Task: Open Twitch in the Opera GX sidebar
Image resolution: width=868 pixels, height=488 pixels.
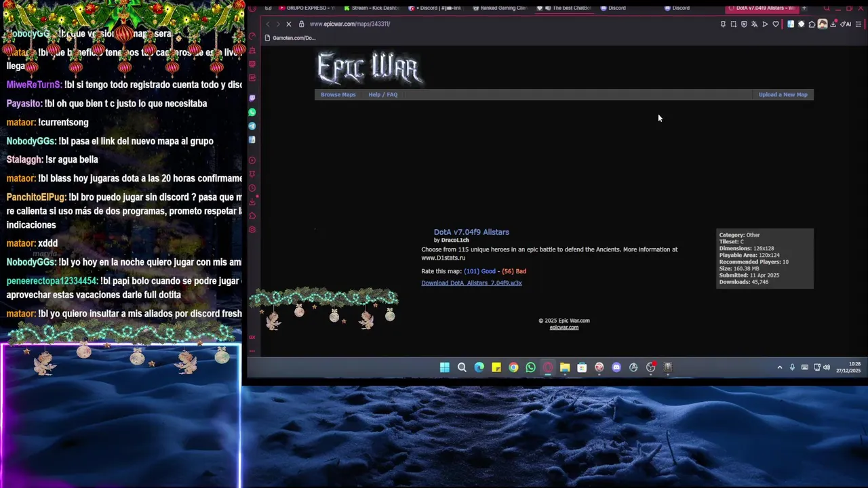Action: point(252,98)
